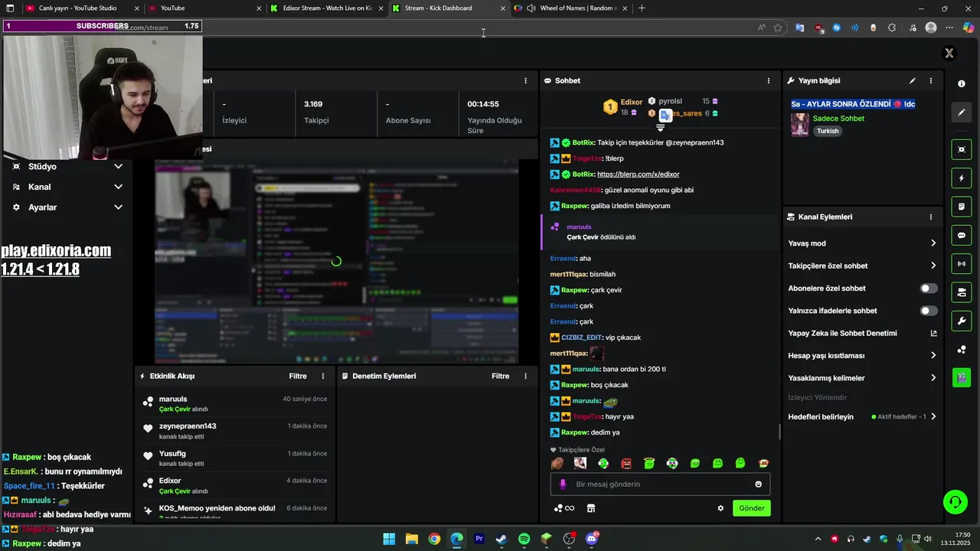Close the dashboard overlay with X
Viewport: 980px width, 551px height.
tap(949, 53)
